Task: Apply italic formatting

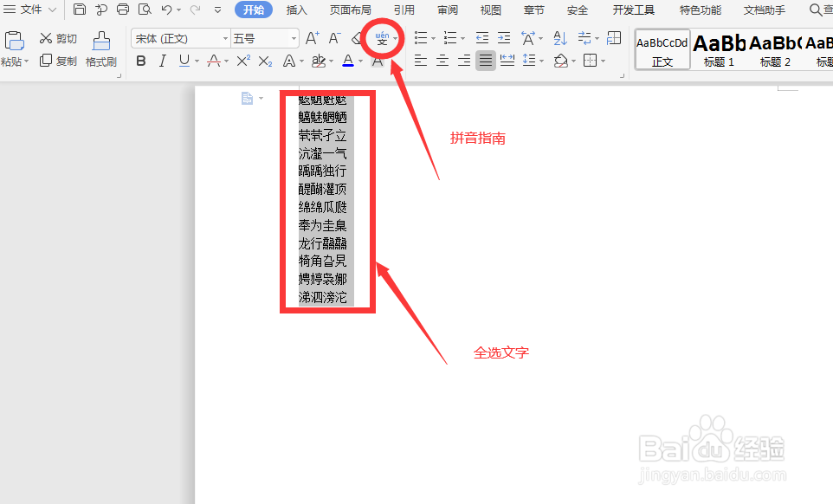Action: [x=162, y=61]
